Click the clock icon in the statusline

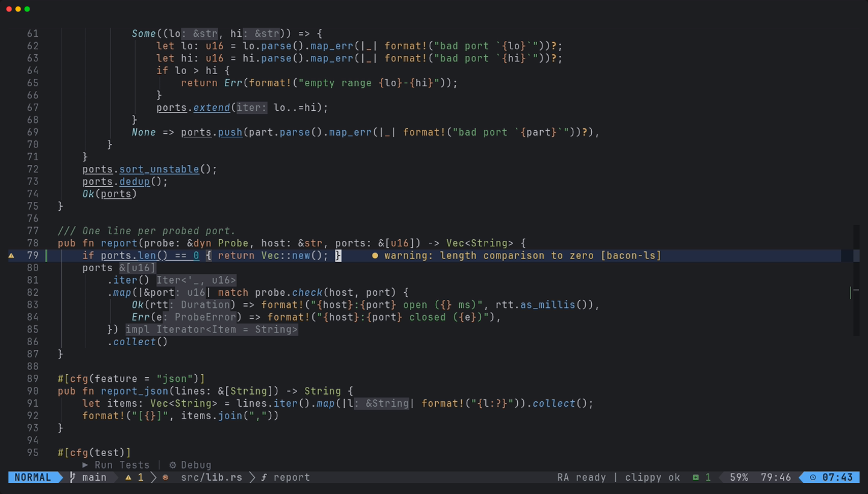tap(813, 477)
